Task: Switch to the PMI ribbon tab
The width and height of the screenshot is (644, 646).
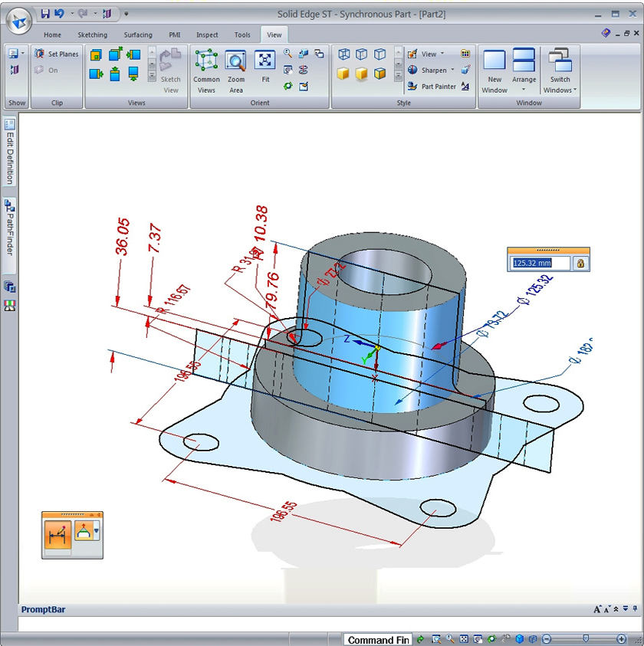Action: pos(175,35)
